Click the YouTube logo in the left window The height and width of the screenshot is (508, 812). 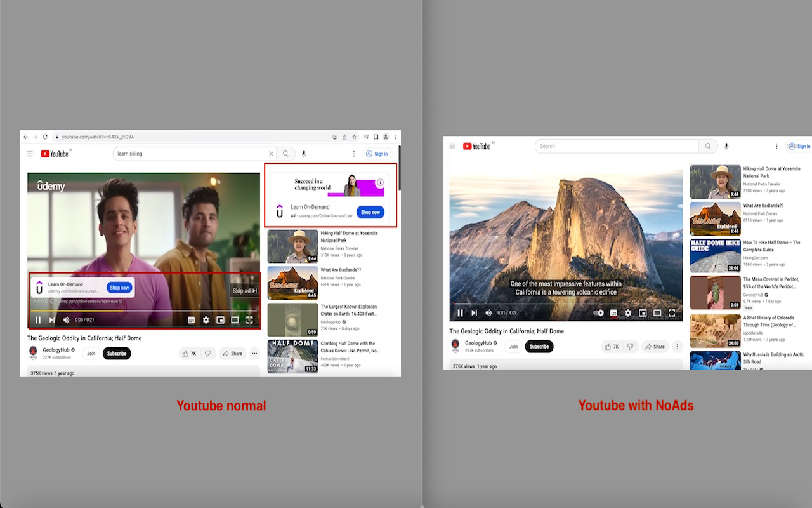click(x=55, y=154)
